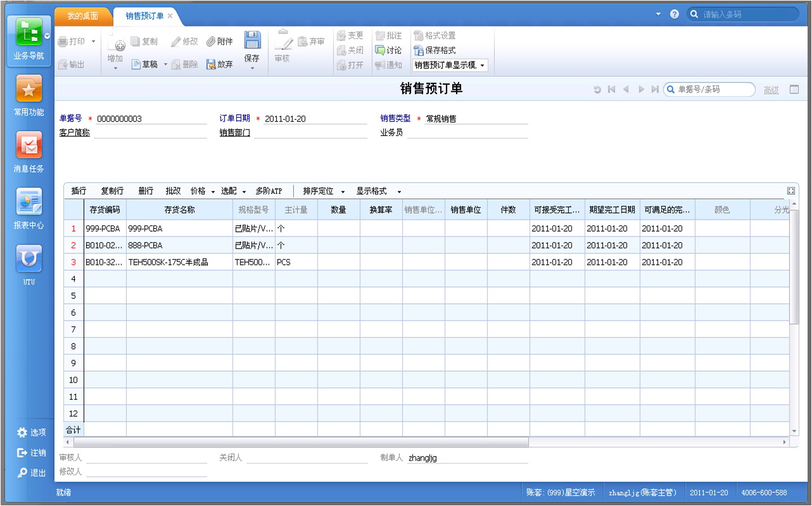Click the 通知 notify toolbar icon
This screenshot has height=506, width=812.
click(x=380, y=65)
